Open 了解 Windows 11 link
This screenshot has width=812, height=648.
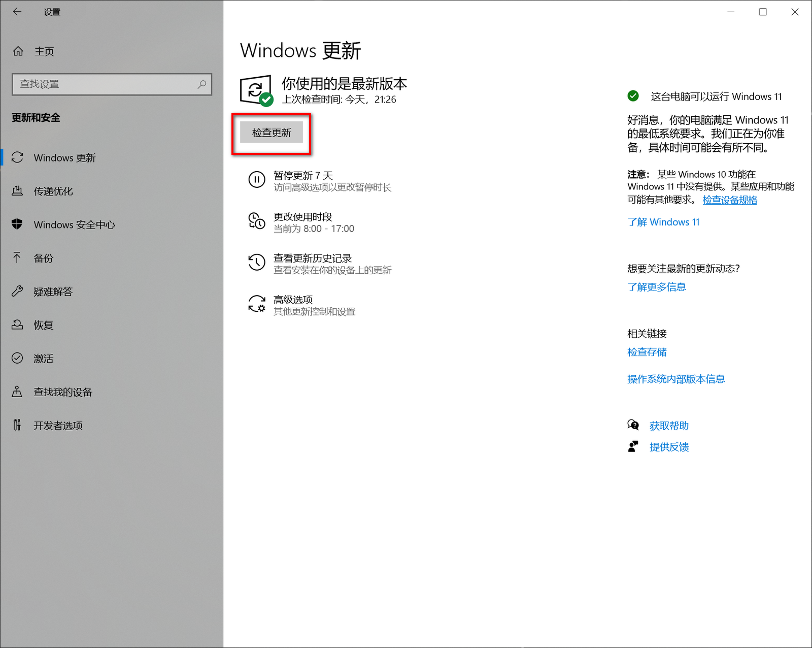663,222
